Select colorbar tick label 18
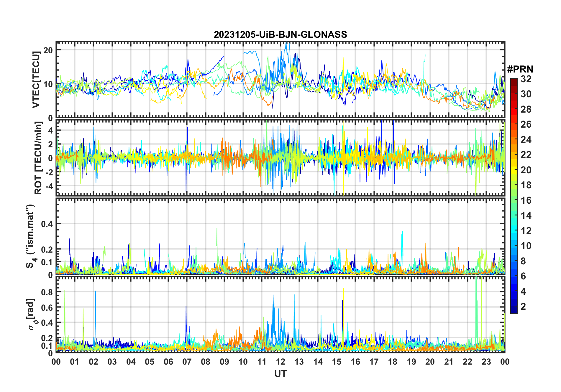Viewport: 561px width, 392px height. (x=526, y=185)
